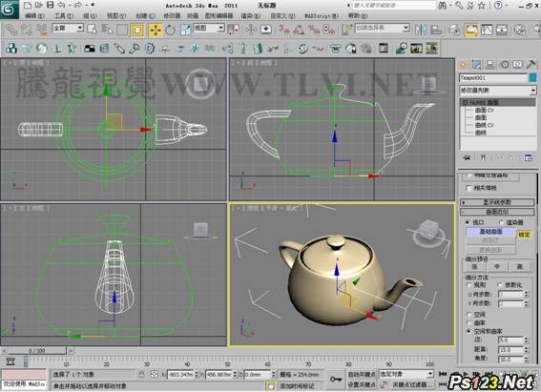The height and width of the screenshot is (392, 541).
Task: Select the 渲染器 radio button
Action: [x=501, y=222]
